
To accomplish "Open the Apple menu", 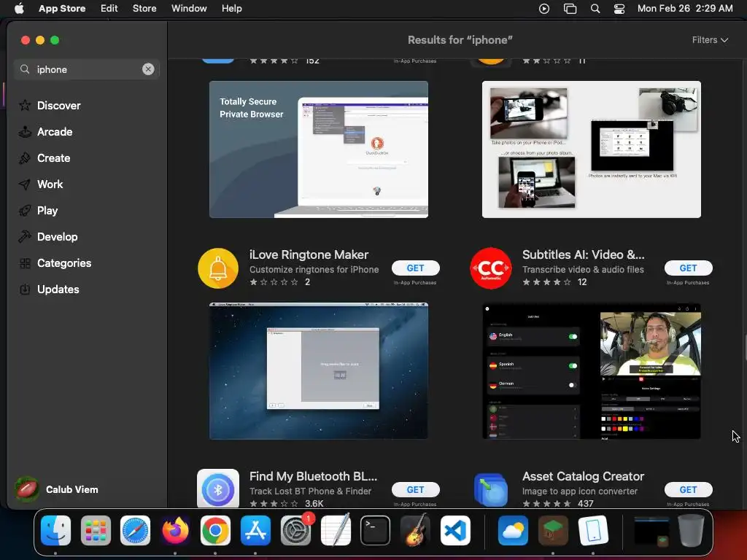I will (x=19, y=9).
